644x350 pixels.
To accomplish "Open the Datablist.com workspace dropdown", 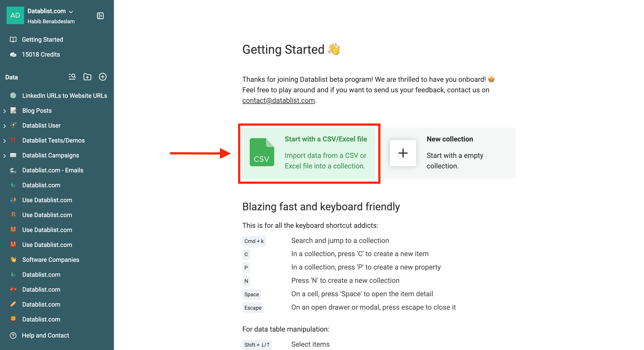I will point(71,11).
